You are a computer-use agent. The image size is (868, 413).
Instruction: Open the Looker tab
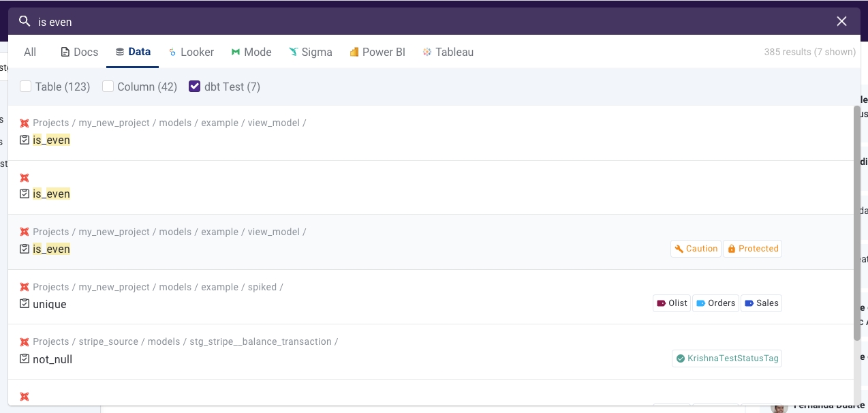(x=191, y=52)
